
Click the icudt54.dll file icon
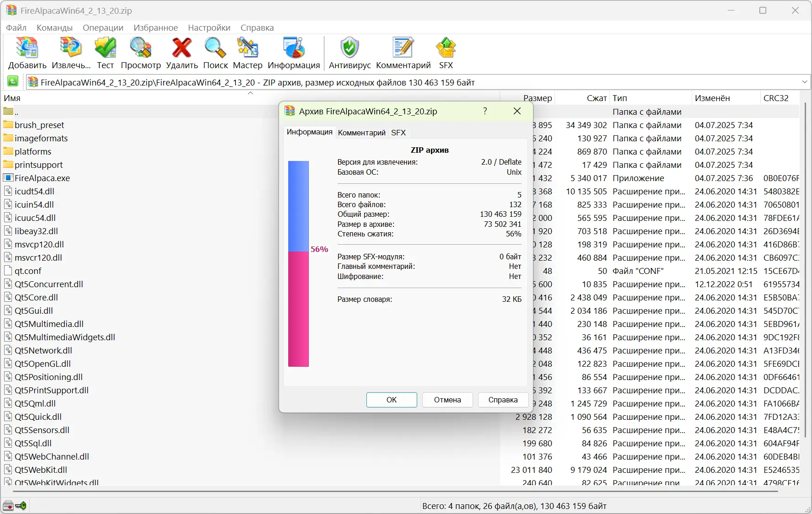click(8, 191)
